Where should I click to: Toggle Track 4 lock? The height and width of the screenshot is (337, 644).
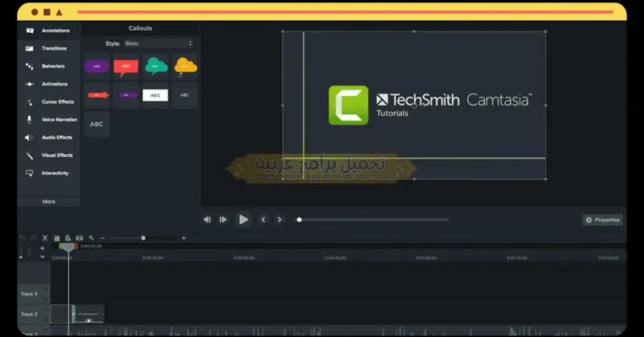point(45,299)
